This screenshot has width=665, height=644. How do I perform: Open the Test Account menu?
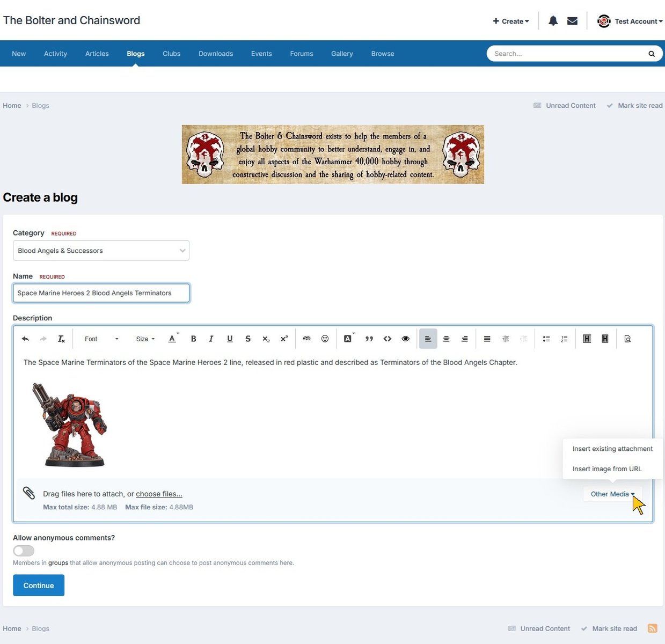(630, 21)
